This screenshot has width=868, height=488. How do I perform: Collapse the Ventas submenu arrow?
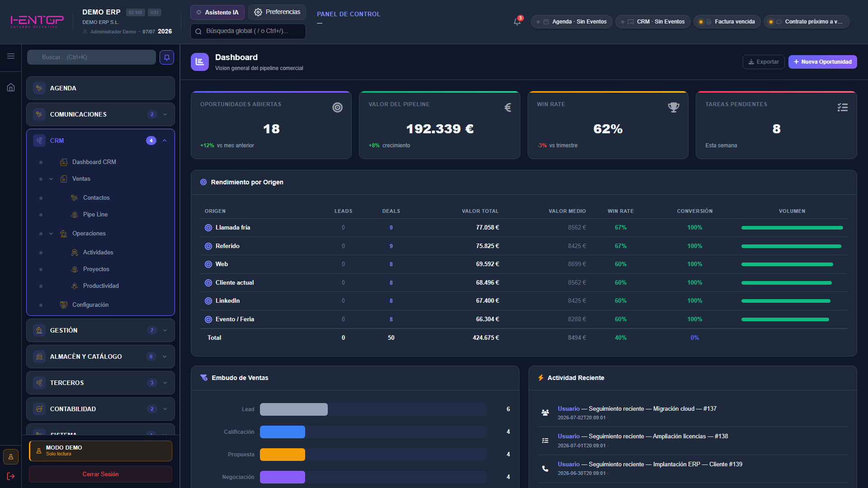(51, 179)
